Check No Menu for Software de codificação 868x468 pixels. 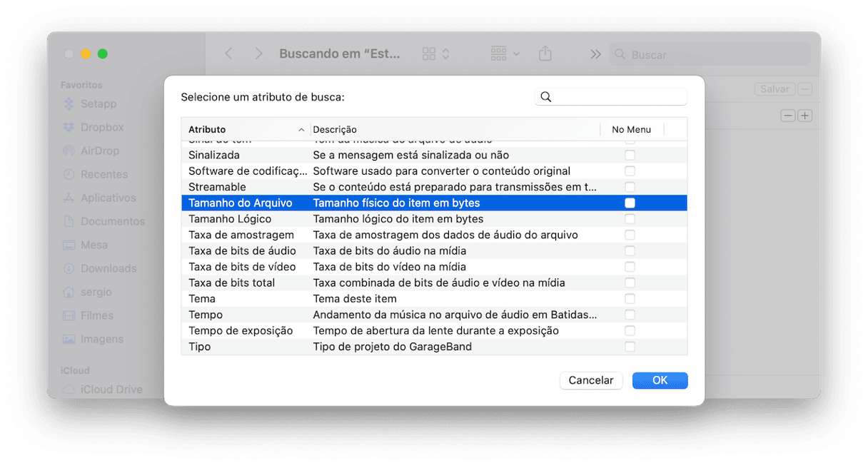tap(630, 171)
